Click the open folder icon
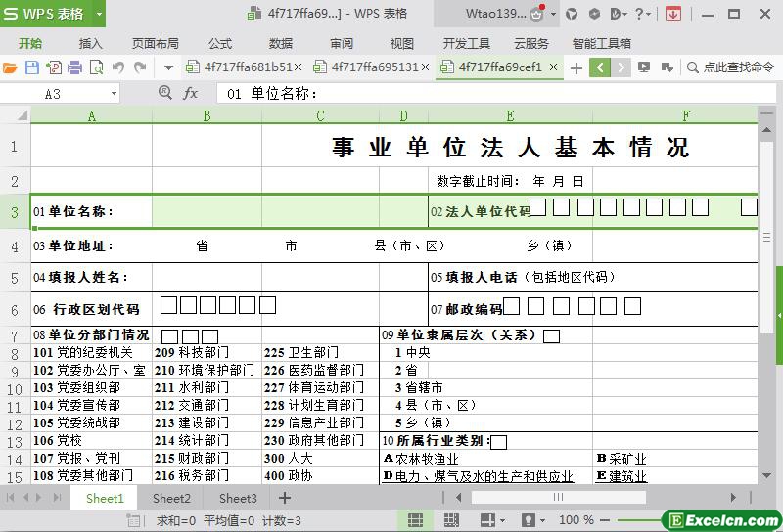Viewport: 783px width, 532px height. tap(11, 67)
